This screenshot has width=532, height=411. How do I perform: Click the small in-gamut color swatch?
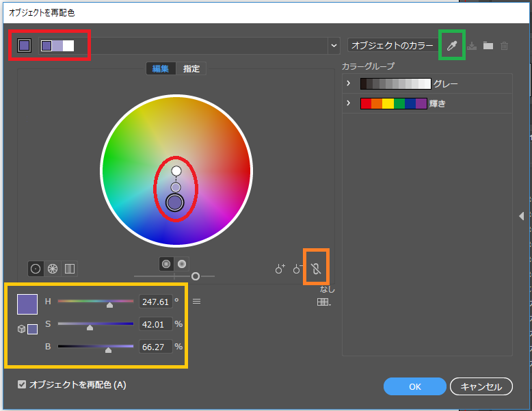point(32,329)
